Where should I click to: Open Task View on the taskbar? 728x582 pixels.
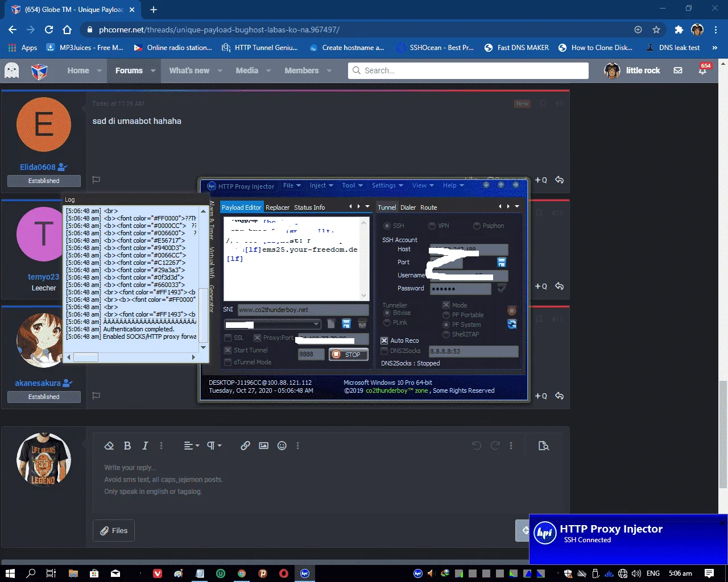pos(51,573)
